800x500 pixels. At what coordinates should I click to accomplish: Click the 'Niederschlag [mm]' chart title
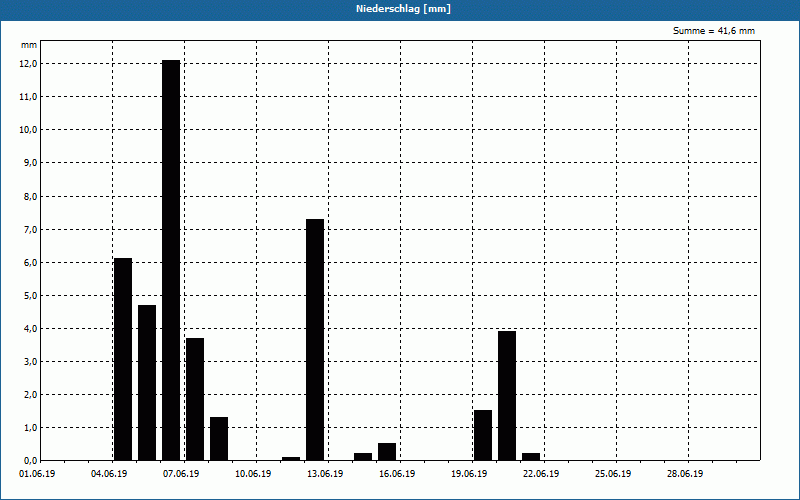(x=403, y=9)
